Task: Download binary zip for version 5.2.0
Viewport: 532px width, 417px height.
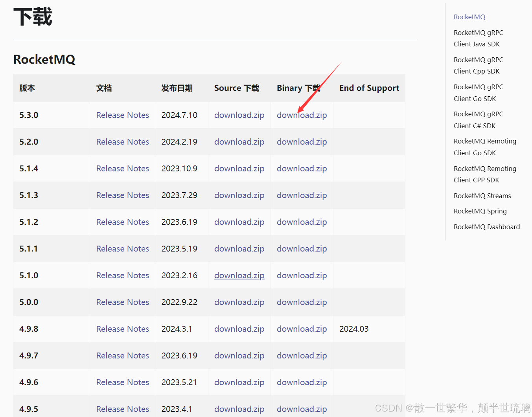Action: point(302,142)
